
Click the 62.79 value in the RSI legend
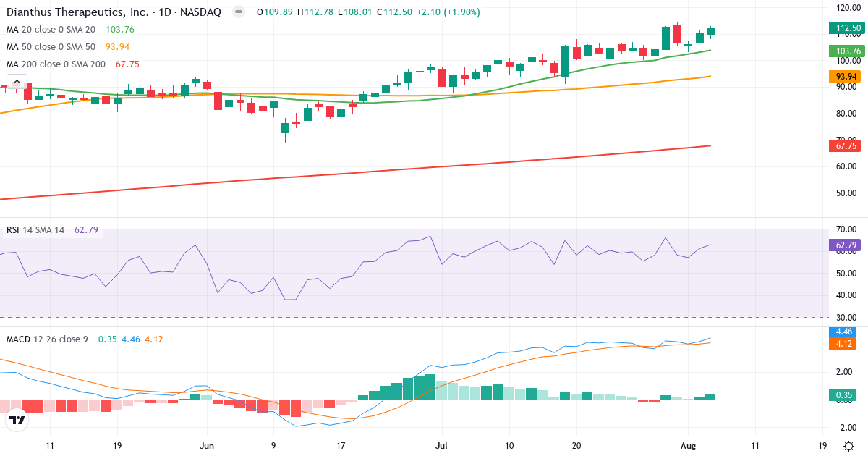click(86, 230)
